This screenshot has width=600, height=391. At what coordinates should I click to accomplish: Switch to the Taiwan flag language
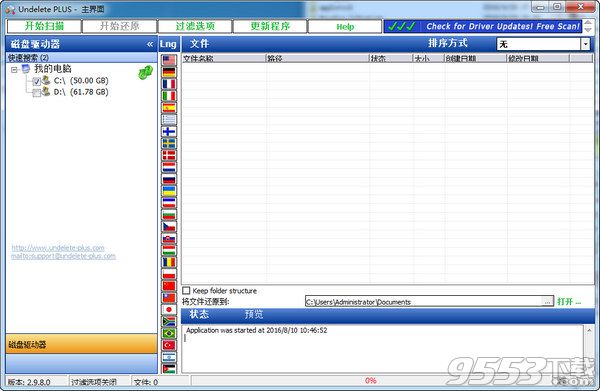click(169, 298)
